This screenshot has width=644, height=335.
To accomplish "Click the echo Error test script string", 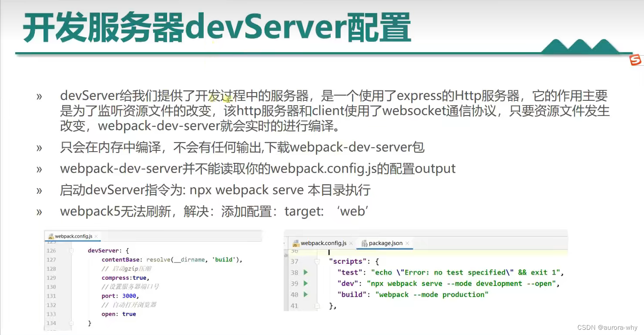I will [x=466, y=272].
